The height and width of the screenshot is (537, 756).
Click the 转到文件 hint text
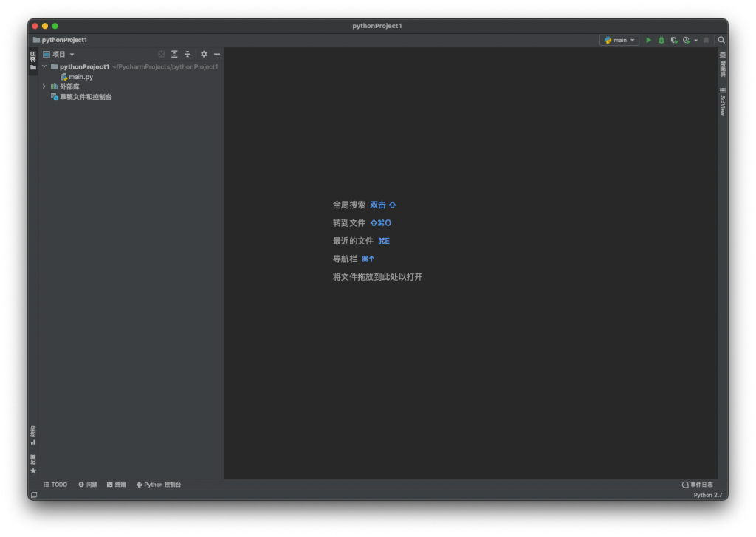click(349, 223)
